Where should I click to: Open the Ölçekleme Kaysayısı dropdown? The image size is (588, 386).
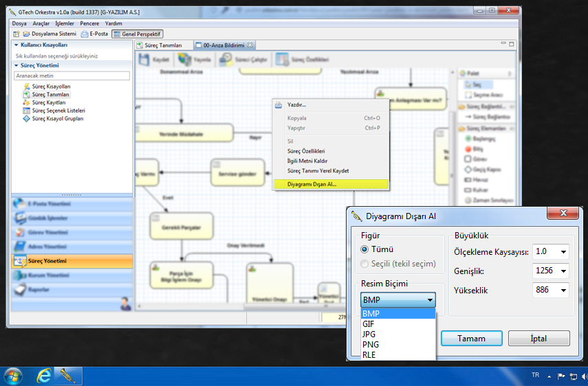click(x=564, y=252)
